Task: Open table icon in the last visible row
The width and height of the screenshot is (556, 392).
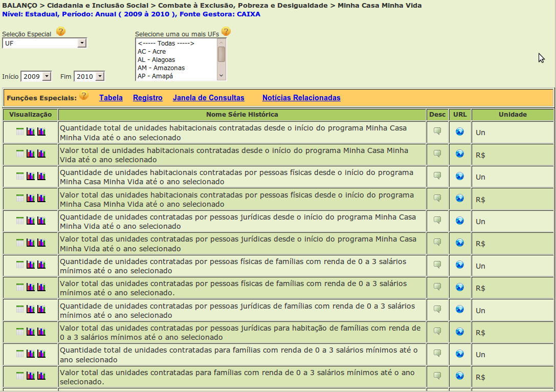Action: point(20,376)
